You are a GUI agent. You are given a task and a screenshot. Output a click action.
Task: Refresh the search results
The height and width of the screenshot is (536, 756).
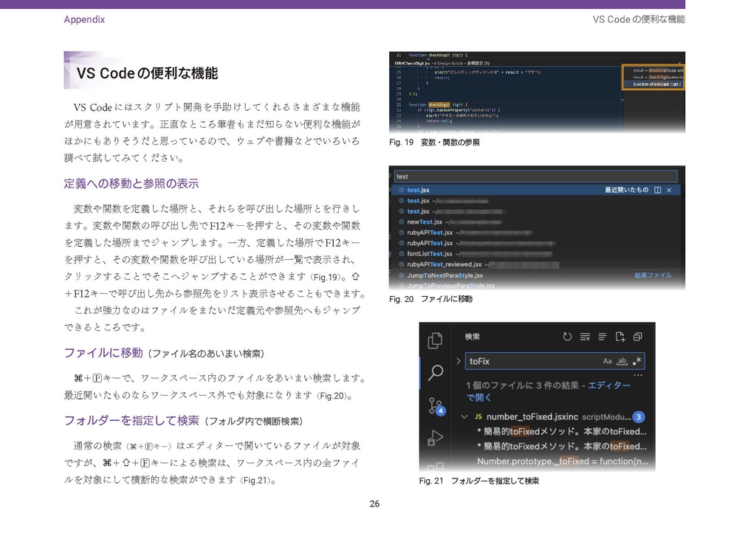pyautogui.click(x=567, y=337)
